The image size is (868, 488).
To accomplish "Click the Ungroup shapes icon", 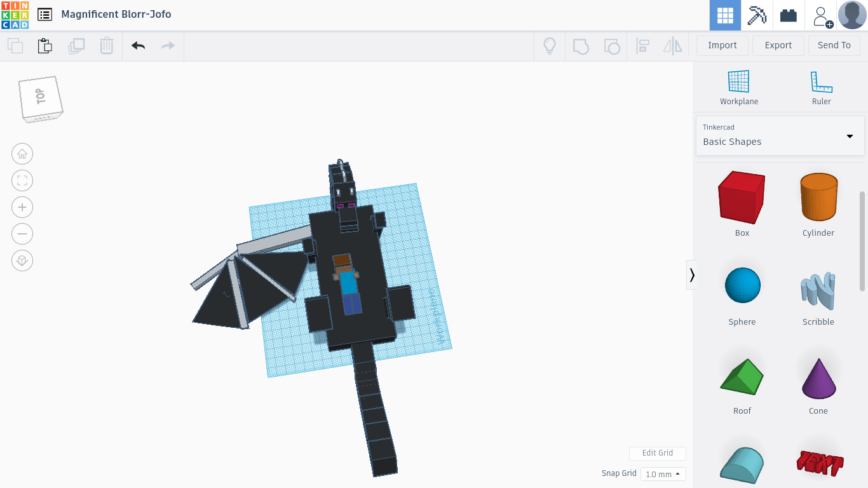I will 611,46.
